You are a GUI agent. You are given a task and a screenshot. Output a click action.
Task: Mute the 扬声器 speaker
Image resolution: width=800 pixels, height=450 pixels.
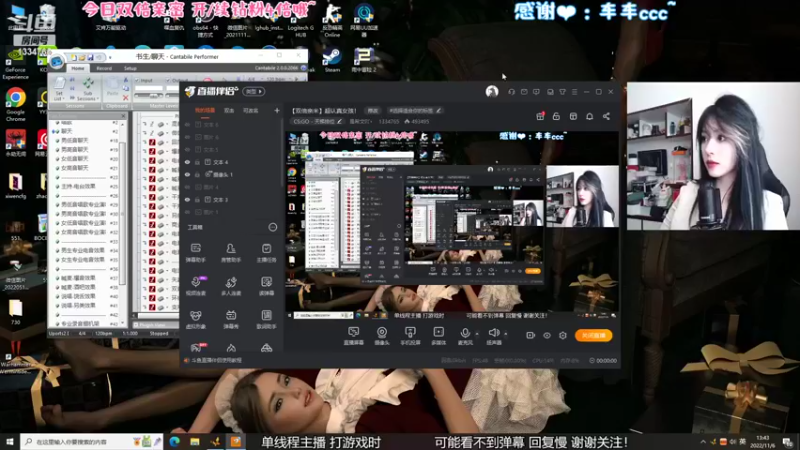(x=493, y=336)
